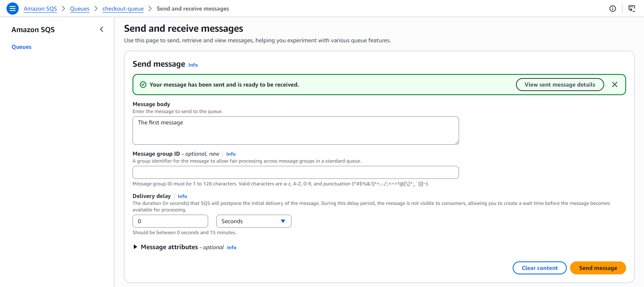This screenshot has height=287, width=644.
Task: Navigate to checkout-queue breadcrumb
Action: pyautogui.click(x=123, y=9)
